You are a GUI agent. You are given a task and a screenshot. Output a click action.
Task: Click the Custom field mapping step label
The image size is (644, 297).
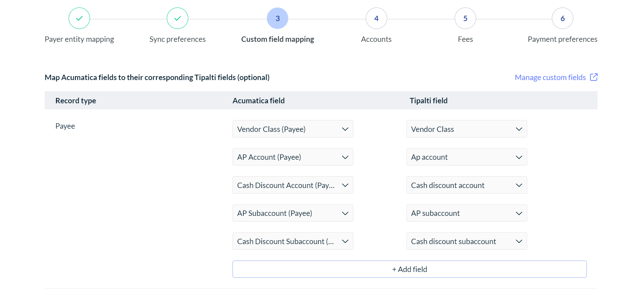coord(278,39)
